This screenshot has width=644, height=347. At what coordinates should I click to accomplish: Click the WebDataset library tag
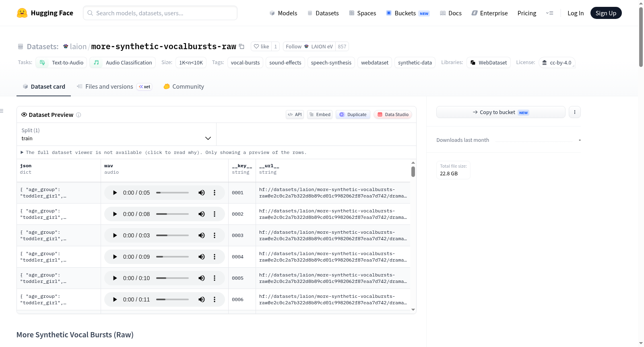click(489, 62)
